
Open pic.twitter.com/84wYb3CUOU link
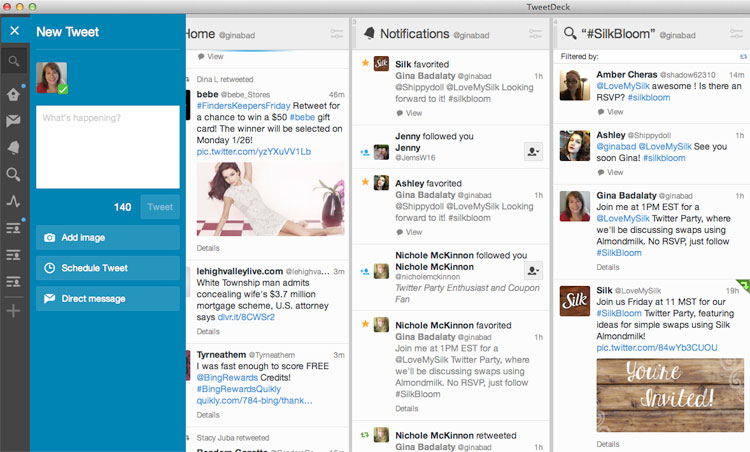(657, 348)
